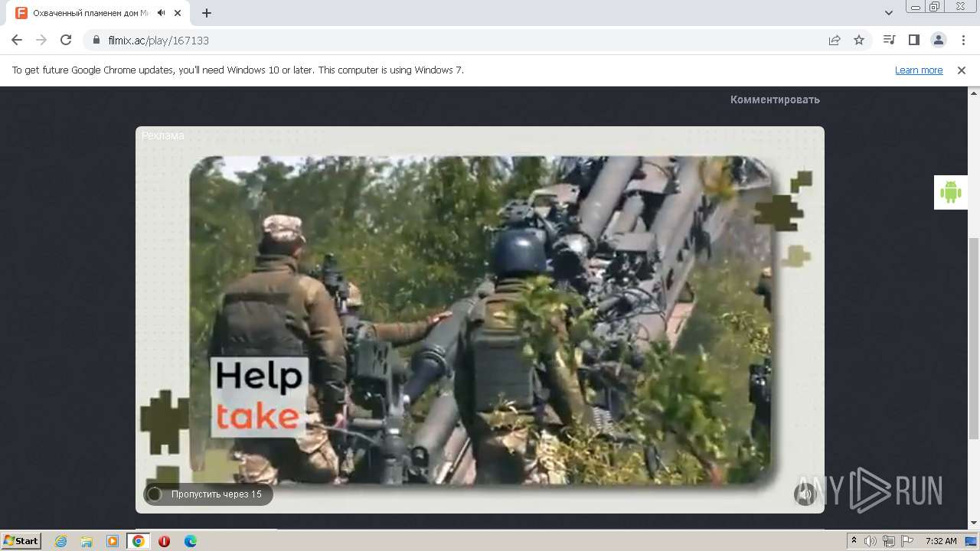View site information via the lock icon

tap(96, 40)
